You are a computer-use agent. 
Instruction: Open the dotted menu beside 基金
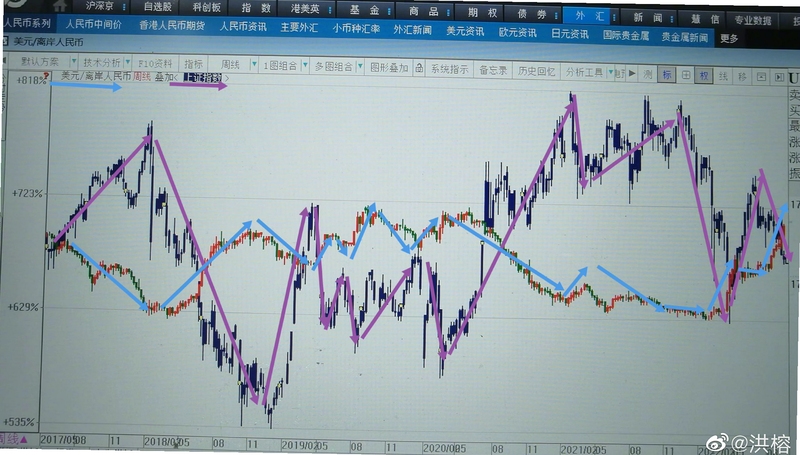(389, 11)
